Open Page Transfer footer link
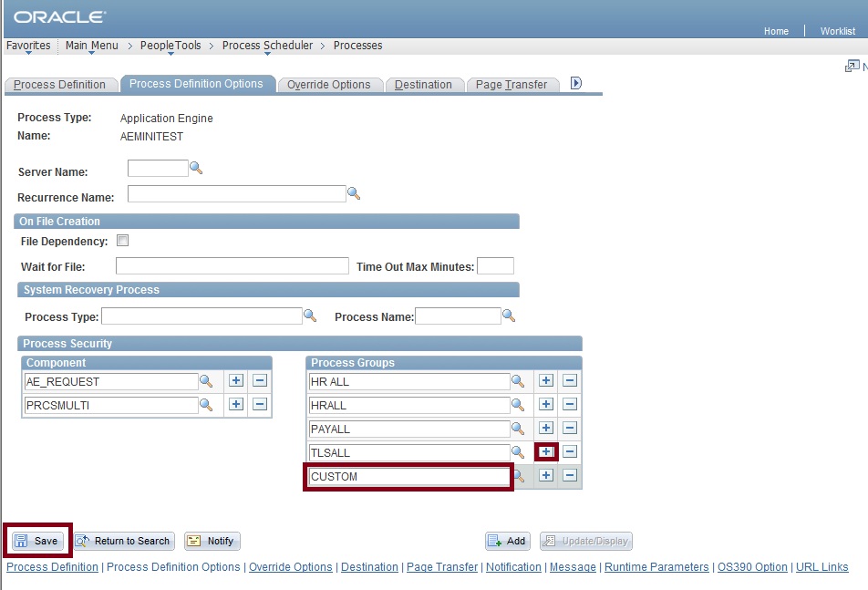This screenshot has width=868, height=590. click(441, 567)
